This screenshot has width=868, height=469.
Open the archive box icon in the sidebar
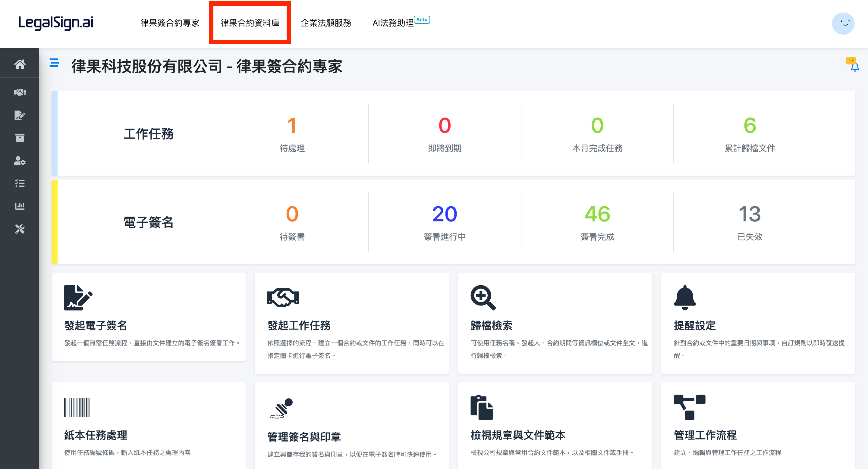coord(20,138)
